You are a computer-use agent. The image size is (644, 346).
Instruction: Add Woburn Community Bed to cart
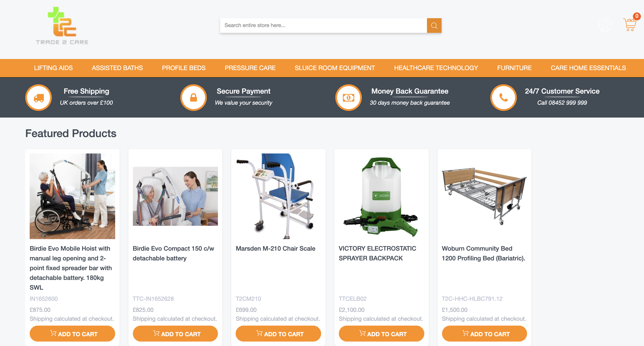point(484,334)
